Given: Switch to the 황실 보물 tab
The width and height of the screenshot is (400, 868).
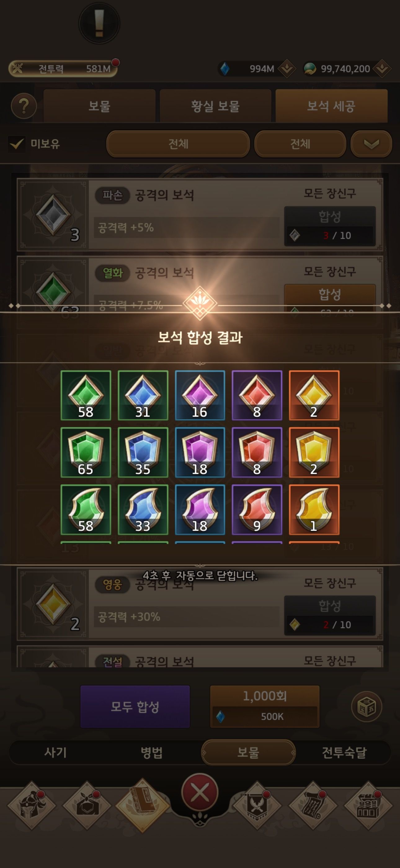Looking at the screenshot, I should [216, 106].
